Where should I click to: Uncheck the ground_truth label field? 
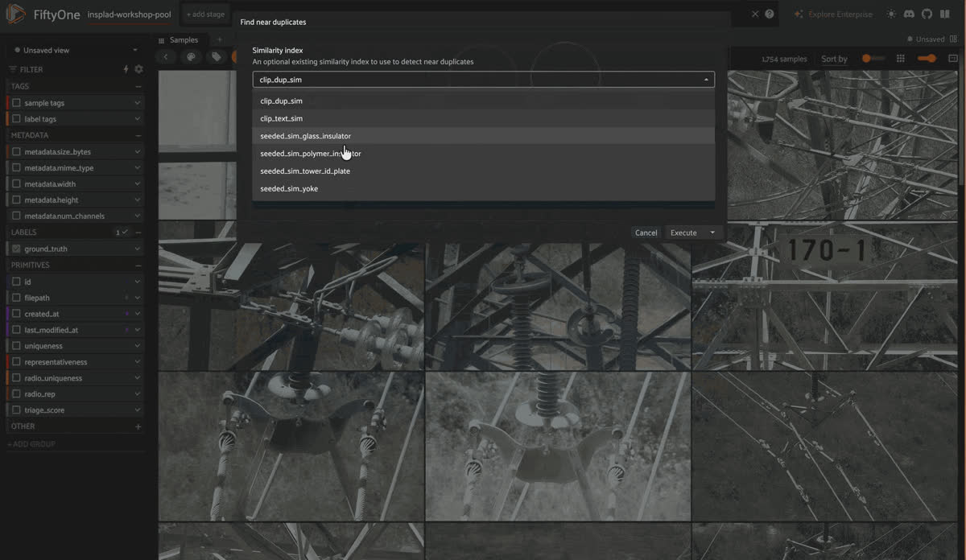pyautogui.click(x=16, y=249)
